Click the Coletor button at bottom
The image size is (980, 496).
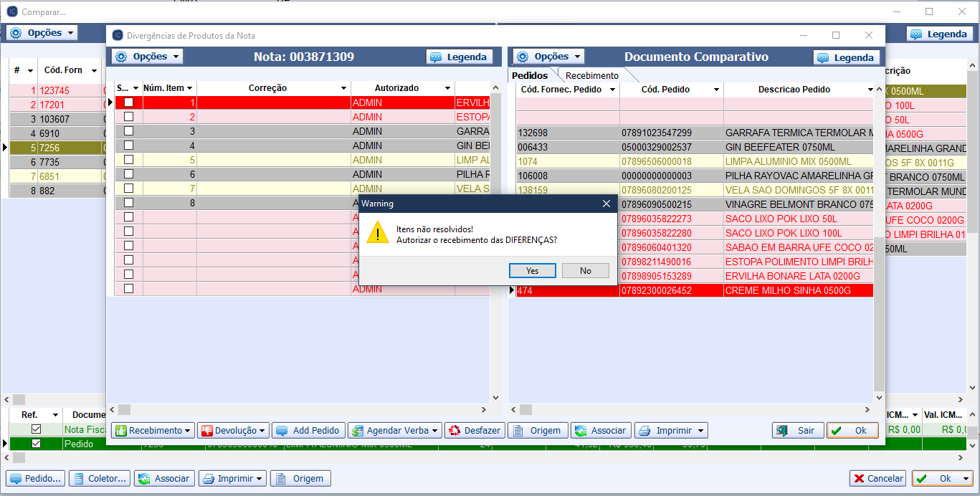pyautogui.click(x=100, y=478)
